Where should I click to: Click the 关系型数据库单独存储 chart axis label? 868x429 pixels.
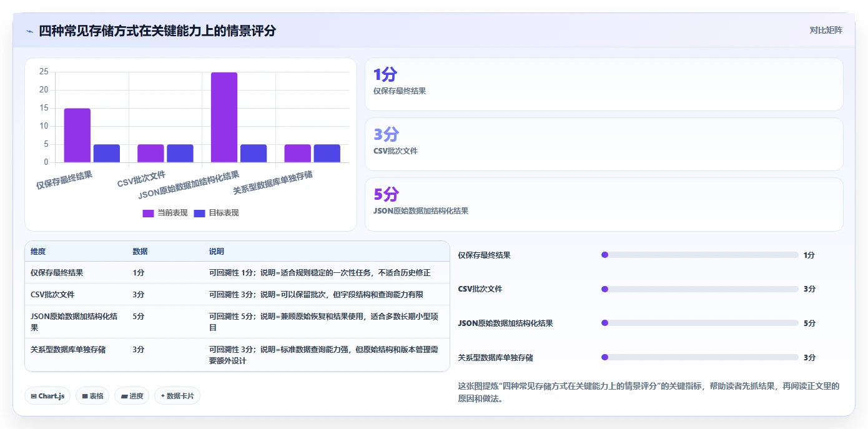pyautogui.click(x=273, y=183)
